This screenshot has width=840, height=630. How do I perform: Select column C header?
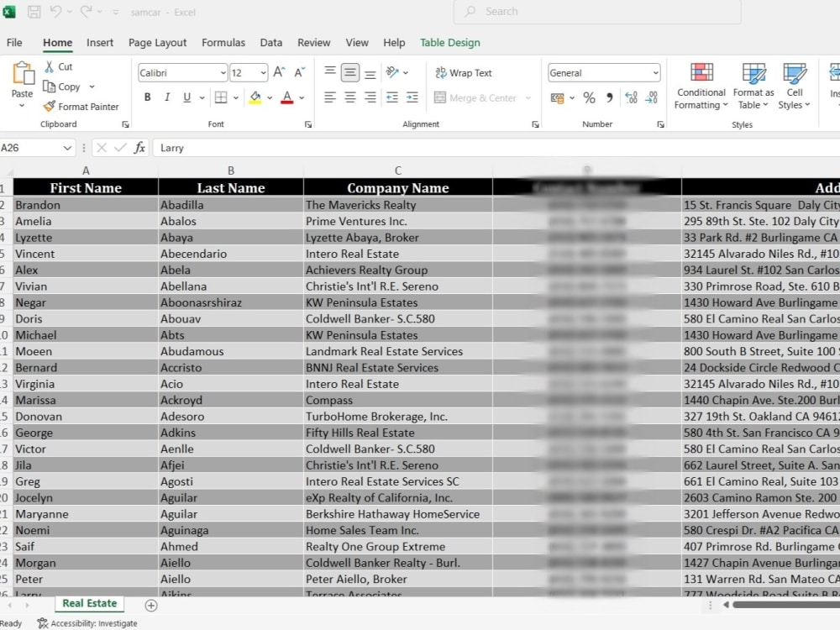click(397, 171)
